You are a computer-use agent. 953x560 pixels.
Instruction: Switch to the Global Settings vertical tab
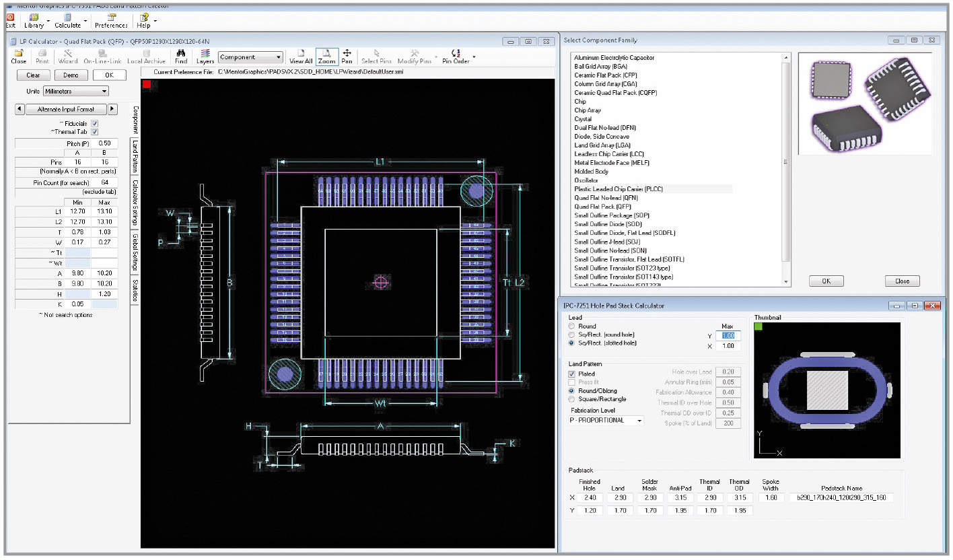(x=135, y=252)
